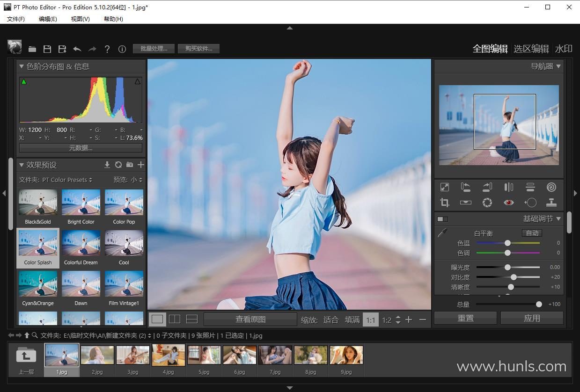Select the stamp clone tool icon
The image size is (580, 392).
coord(551,203)
